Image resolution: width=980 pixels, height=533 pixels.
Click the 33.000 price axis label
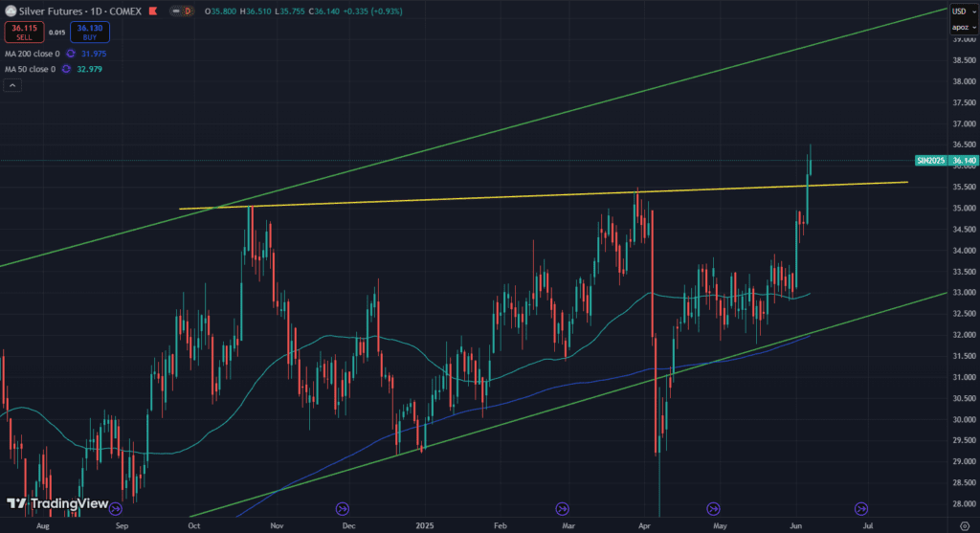click(965, 293)
